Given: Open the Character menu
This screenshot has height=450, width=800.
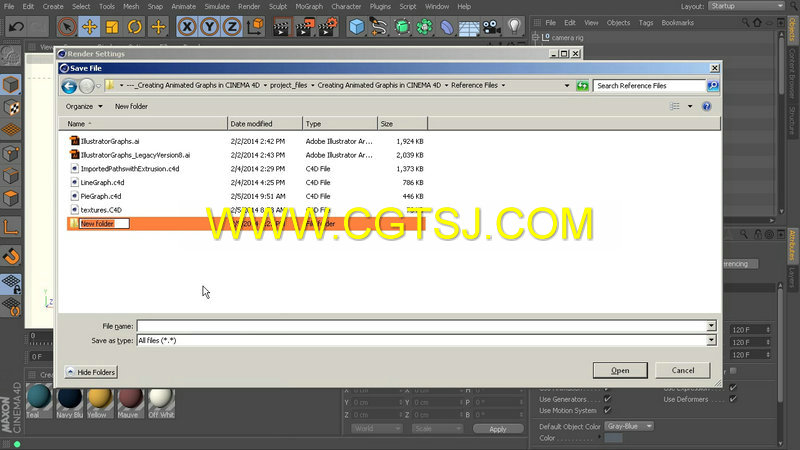Looking at the screenshot, I should (x=346, y=7).
